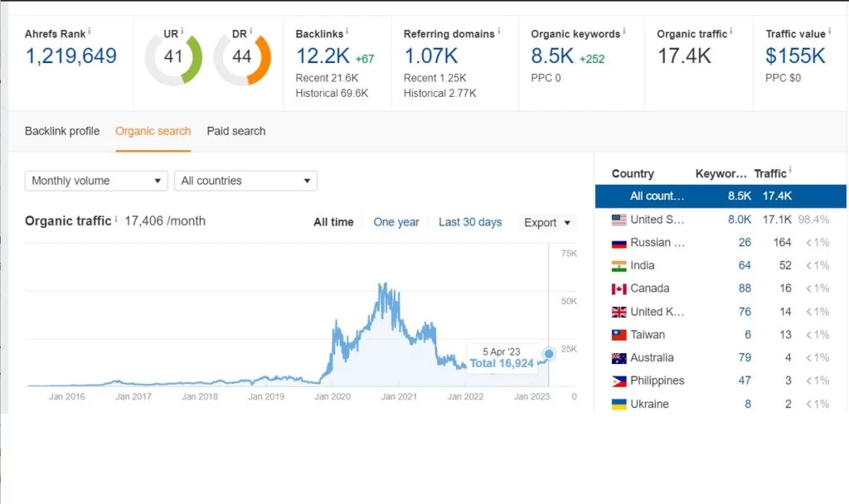The width and height of the screenshot is (849, 504).
Task: Click the Historical 2.77K referring domains text
Action: click(439, 93)
